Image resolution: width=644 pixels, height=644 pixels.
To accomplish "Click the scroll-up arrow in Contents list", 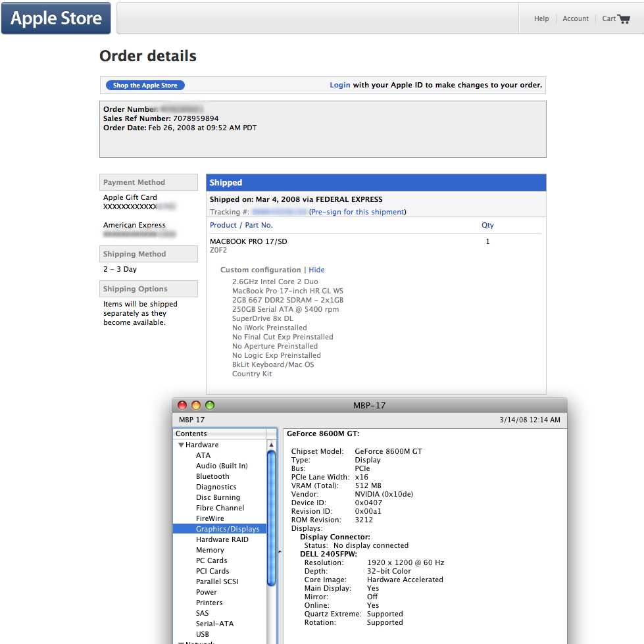I will (x=271, y=445).
